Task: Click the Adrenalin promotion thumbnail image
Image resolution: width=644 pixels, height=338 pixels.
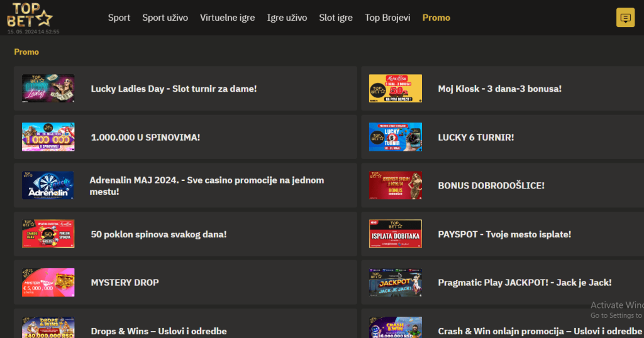Action: (48, 185)
